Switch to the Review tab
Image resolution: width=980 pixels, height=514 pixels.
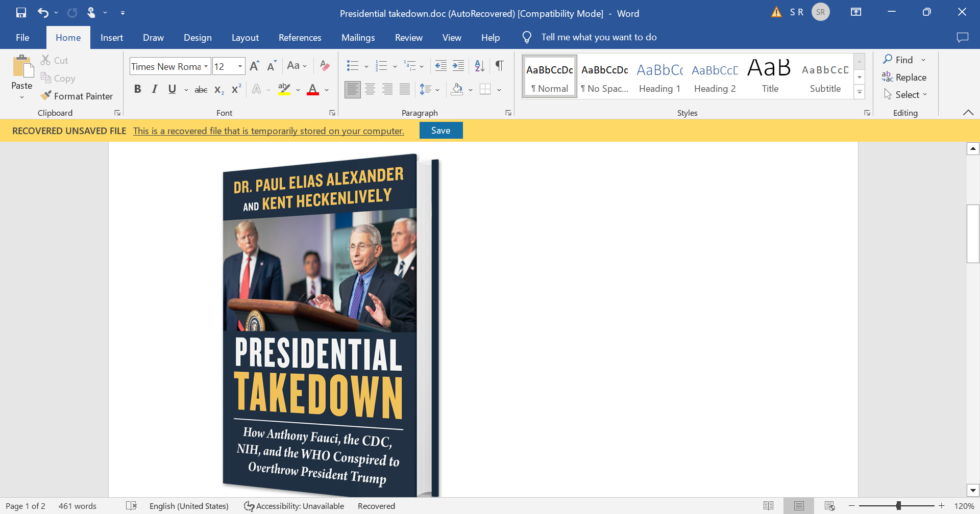tap(408, 38)
